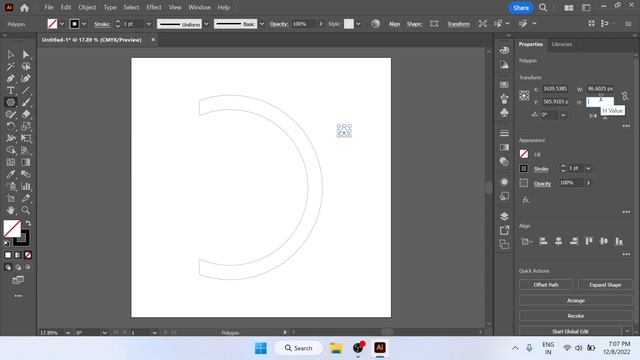This screenshot has width=640, height=360.
Task: Enable Draw Normal mode
Action: (8, 267)
